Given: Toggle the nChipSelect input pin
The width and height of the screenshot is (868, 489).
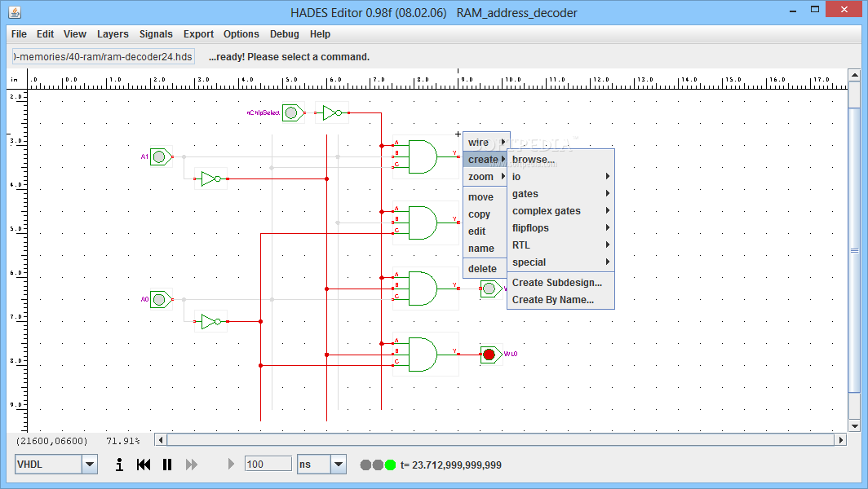Looking at the screenshot, I should tap(292, 112).
